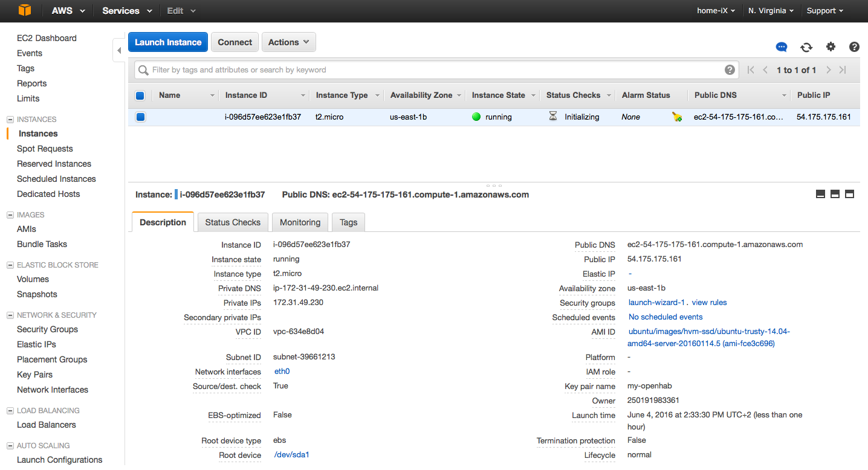Viewport: 868px width, 470px height.
Task: Open Spot Requests in sidebar
Action: [x=45, y=149]
